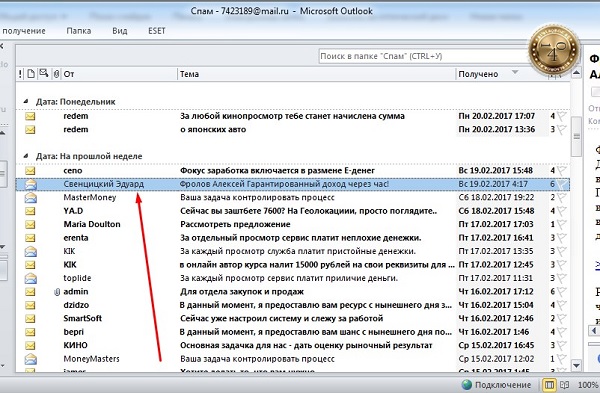Image resolution: width=600 pixels, height=393 pixels.
Task: Click the envelope icon next to Maria Doulton
Action: tap(30, 224)
